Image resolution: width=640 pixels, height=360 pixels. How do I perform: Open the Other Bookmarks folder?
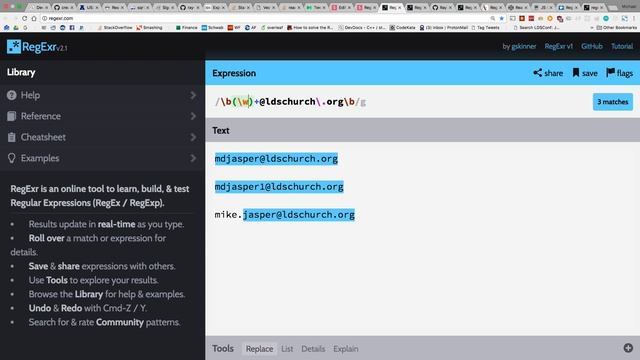[617, 28]
